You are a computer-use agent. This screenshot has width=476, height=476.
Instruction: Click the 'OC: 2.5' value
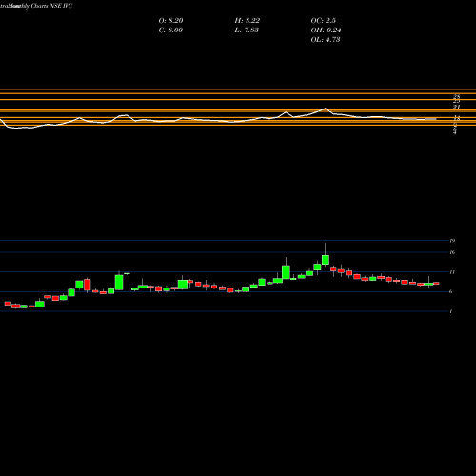click(x=324, y=21)
